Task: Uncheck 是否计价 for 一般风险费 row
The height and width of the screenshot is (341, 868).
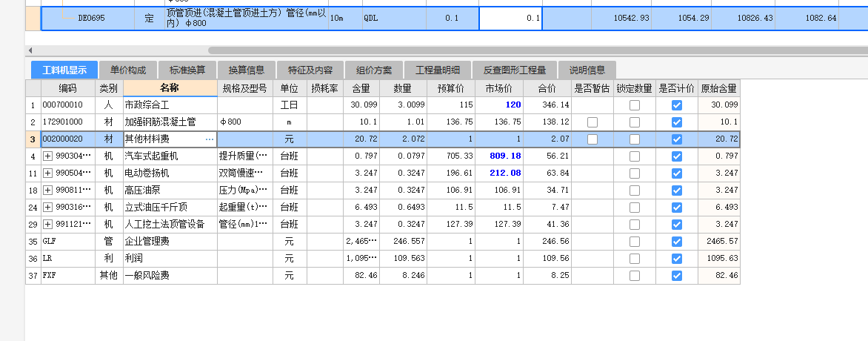Action: coord(676,276)
